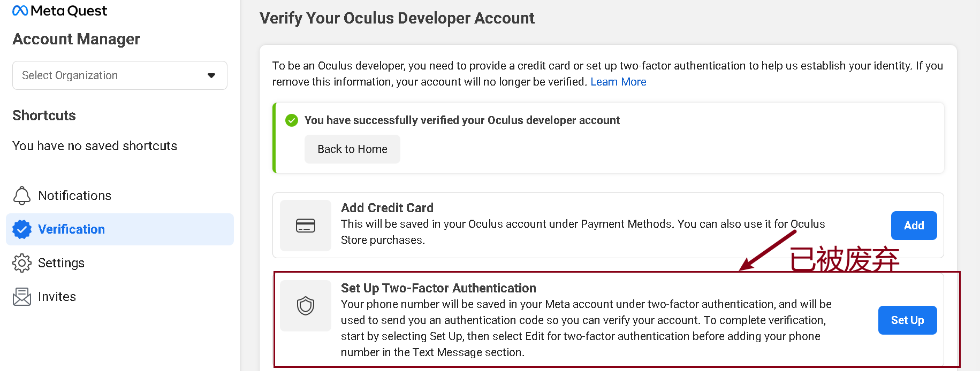Click the Invites envelope icon
This screenshot has height=371, width=980.
pos(22,297)
